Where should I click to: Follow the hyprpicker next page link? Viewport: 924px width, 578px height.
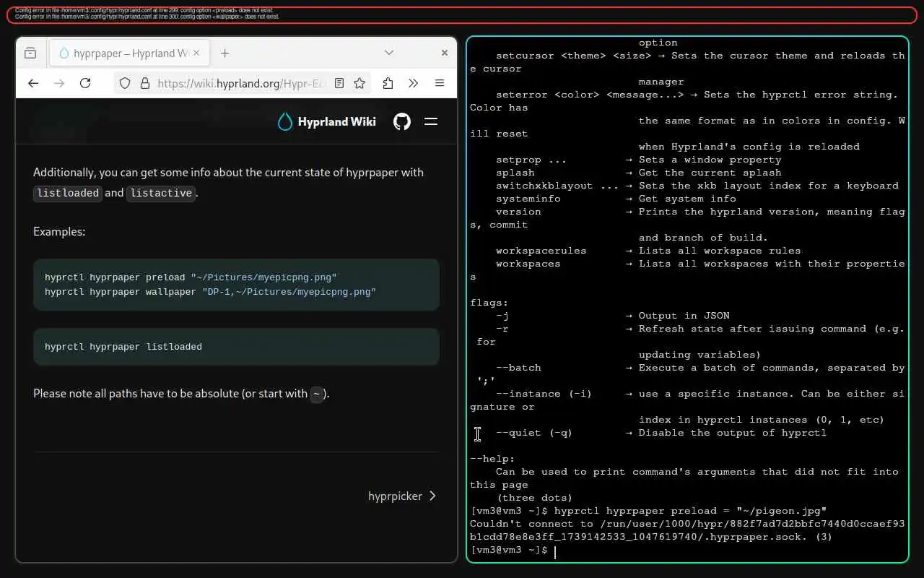(402, 496)
